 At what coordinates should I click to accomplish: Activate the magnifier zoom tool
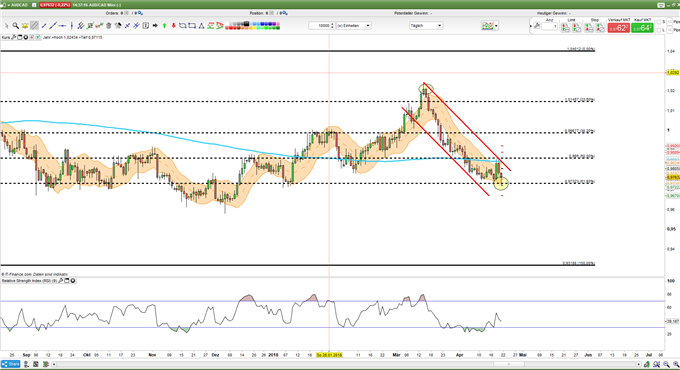16,26
